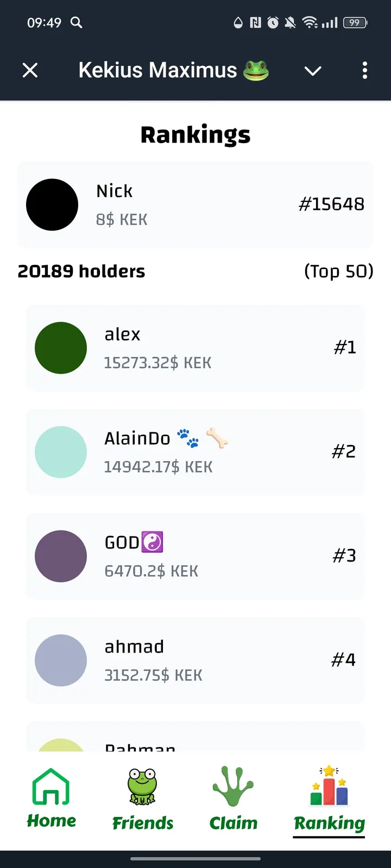This screenshot has width=391, height=868.
Task: Tap the alarm clock status icon
Action: (x=273, y=22)
